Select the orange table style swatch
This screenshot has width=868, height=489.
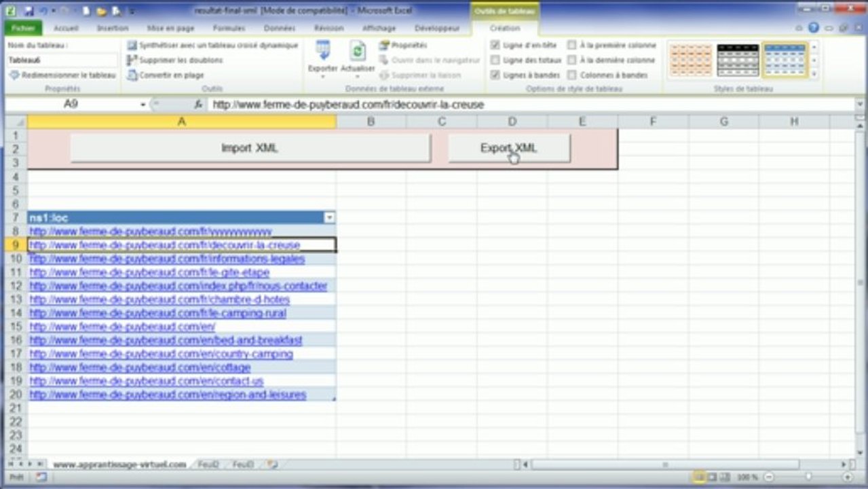[691, 60]
